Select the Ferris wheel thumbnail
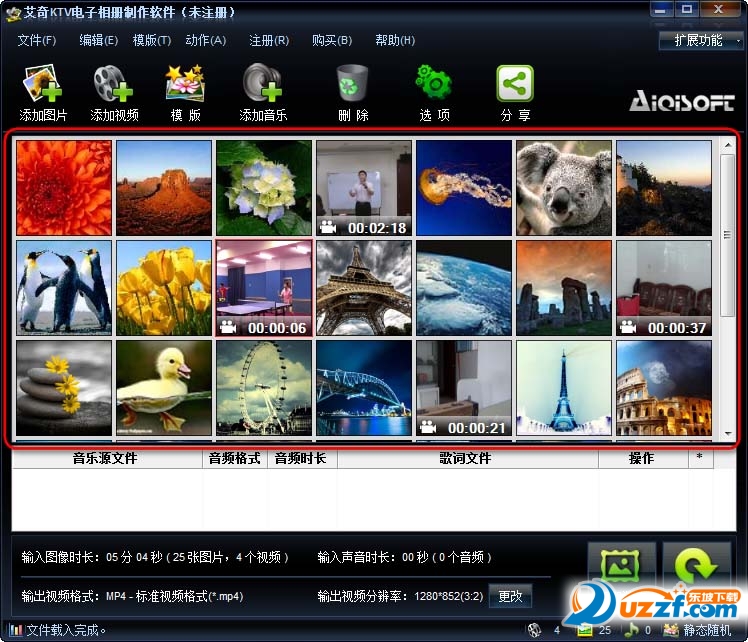This screenshot has width=748, height=642. (x=264, y=388)
